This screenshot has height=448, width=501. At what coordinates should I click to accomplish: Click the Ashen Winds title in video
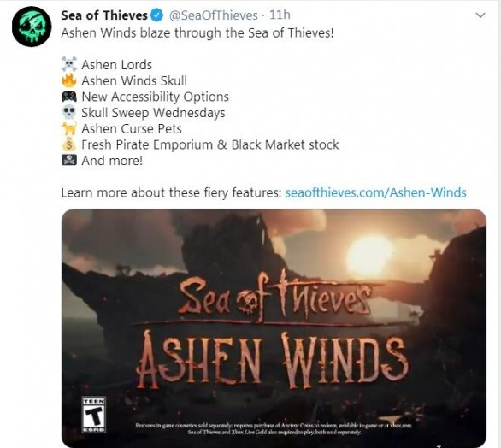[x=272, y=360]
